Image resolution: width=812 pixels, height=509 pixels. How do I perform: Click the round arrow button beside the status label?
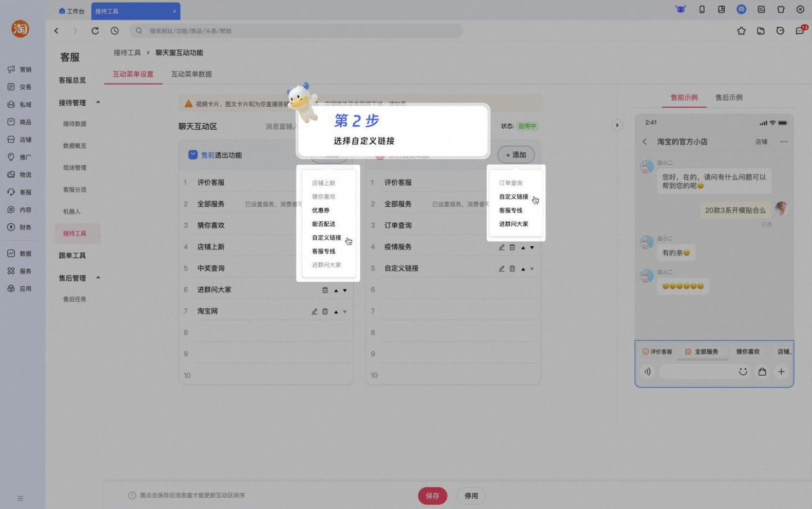617,125
